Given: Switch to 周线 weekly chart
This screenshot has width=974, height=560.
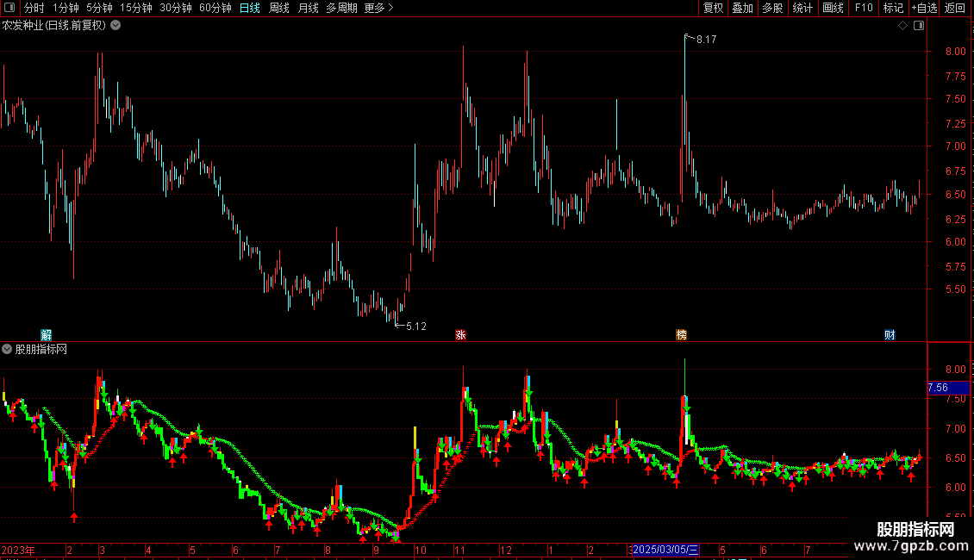Looking at the screenshot, I should click(x=279, y=8).
